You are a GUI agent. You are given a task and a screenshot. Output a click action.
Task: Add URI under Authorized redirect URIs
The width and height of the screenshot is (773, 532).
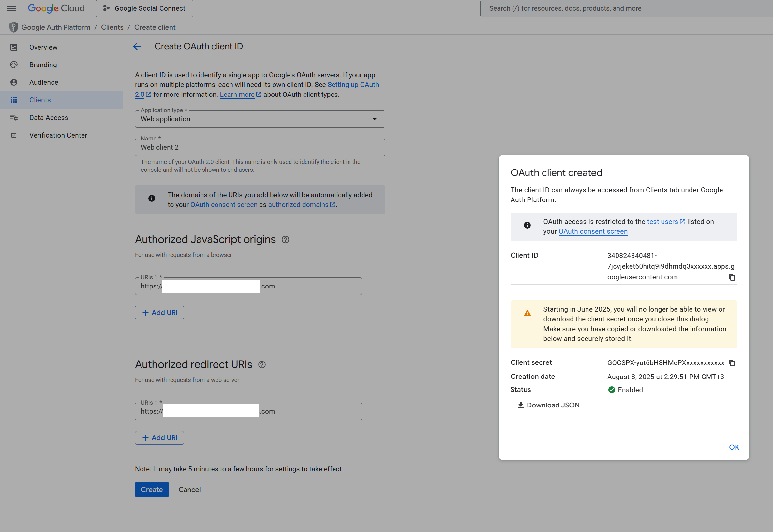point(159,438)
